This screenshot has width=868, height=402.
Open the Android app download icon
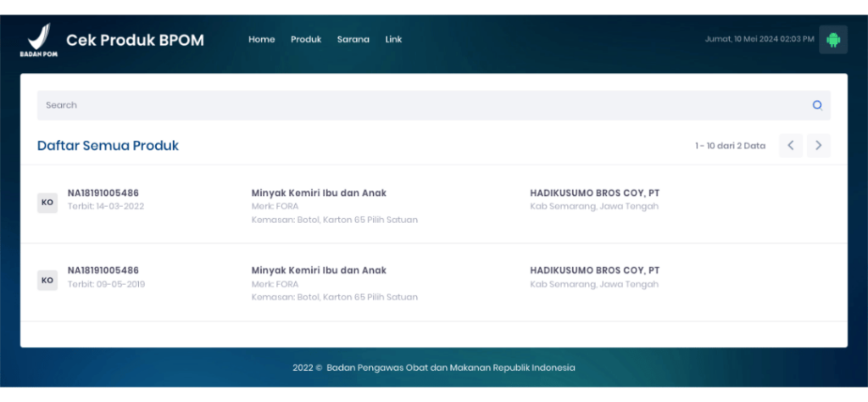pos(832,40)
